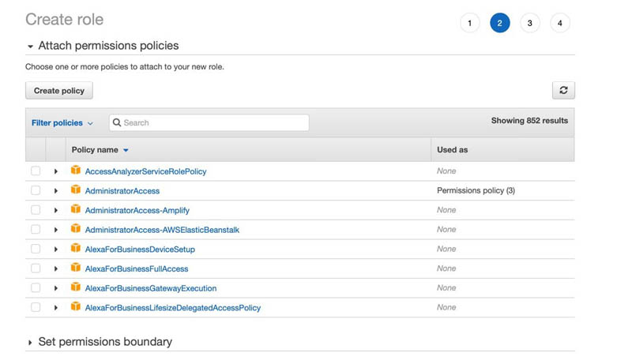The image size is (632, 364).
Task: Open the AlexaForBusinessLifesizeDelegatedAccessPolicy link
Action: pyautogui.click(x=173, y=308)
